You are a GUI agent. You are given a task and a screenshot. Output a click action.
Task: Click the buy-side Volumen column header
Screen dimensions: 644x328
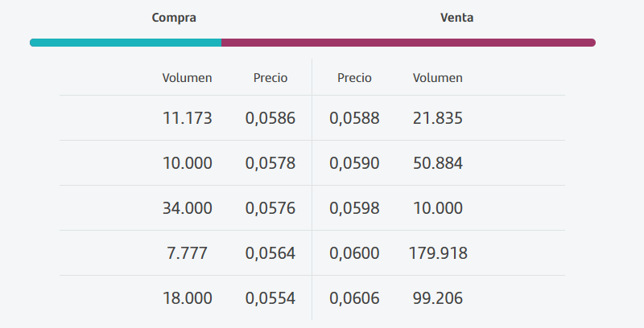[x=187, y=78]
